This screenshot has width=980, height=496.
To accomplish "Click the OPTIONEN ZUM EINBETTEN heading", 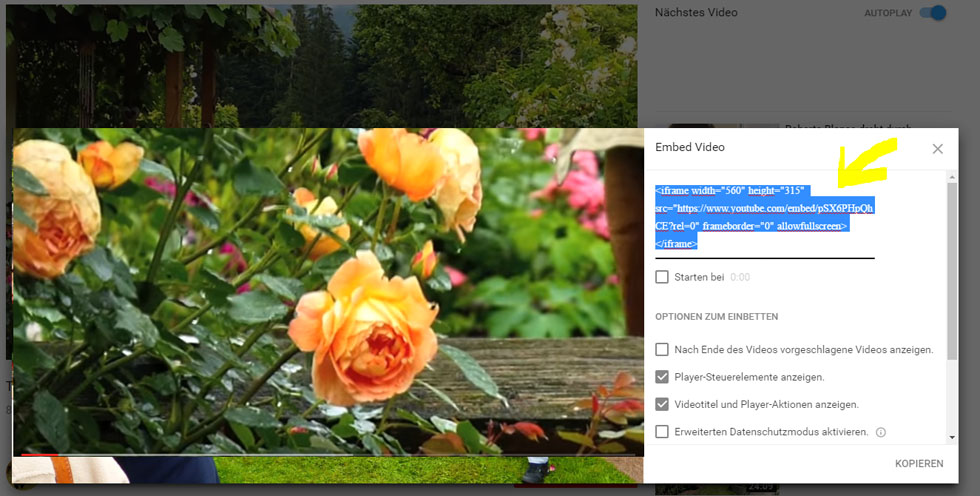I will pos(716,317).
